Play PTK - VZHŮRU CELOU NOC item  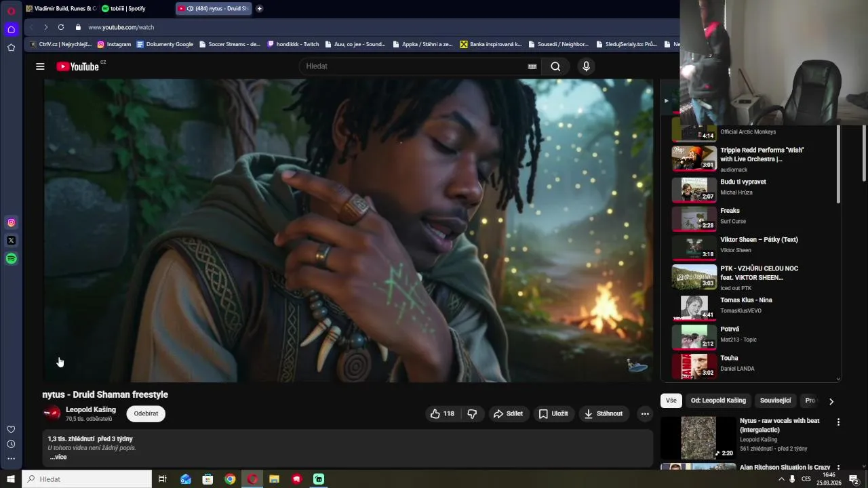click(x=750, y=278)
